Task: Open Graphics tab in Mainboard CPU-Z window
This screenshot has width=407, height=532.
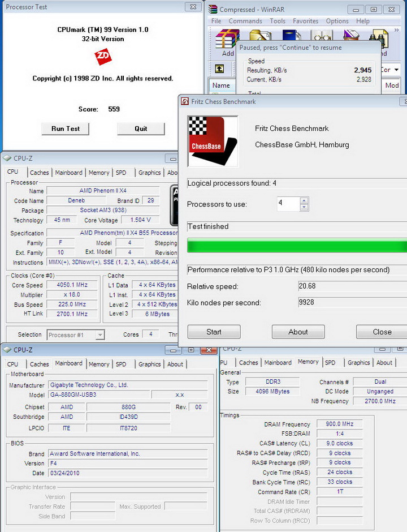Action: pyautogui.click(x=149, y=364)
